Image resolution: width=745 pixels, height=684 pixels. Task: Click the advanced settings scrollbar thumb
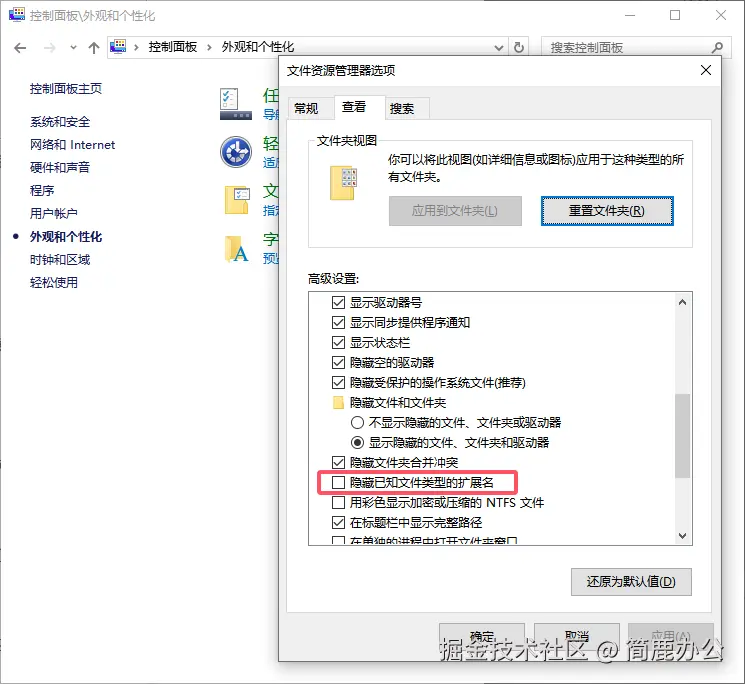[x=682, y=436]
